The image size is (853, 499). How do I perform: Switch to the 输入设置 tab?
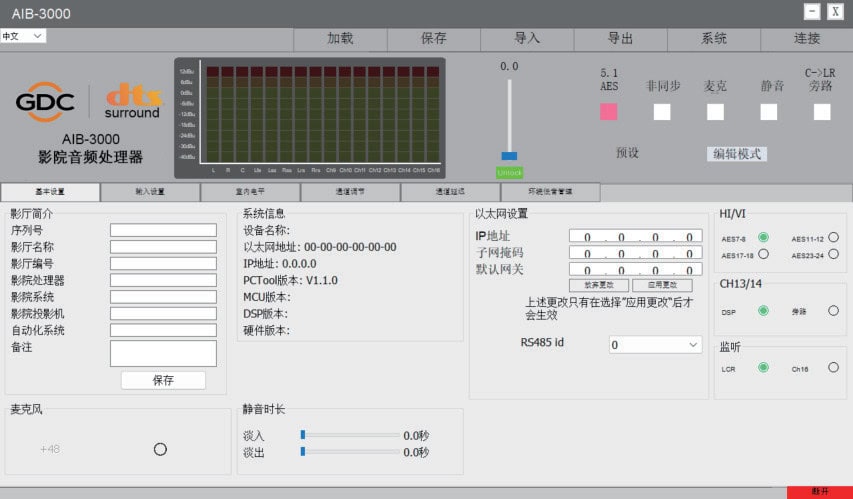(150, 192)
